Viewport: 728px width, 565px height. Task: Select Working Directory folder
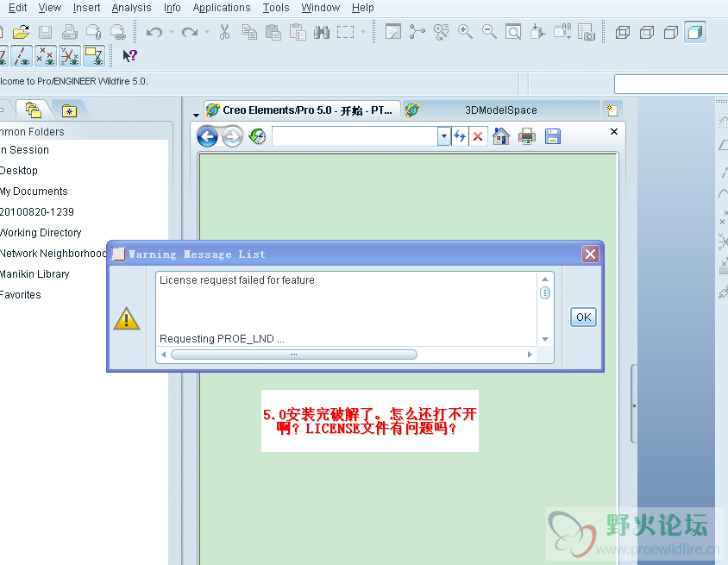pos(41,233)
